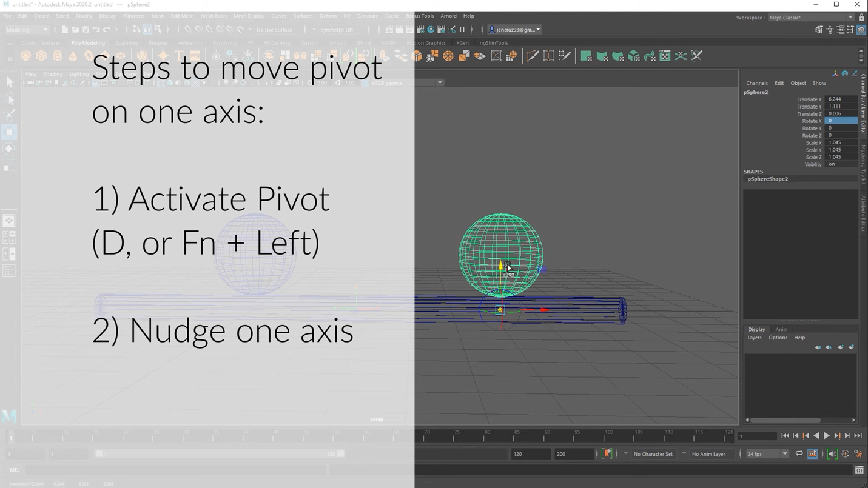The height and width of the screenshot is (488, 868).
Task: Click the Target Weld crossed-tools shelf icon
Action: [696, 56]
